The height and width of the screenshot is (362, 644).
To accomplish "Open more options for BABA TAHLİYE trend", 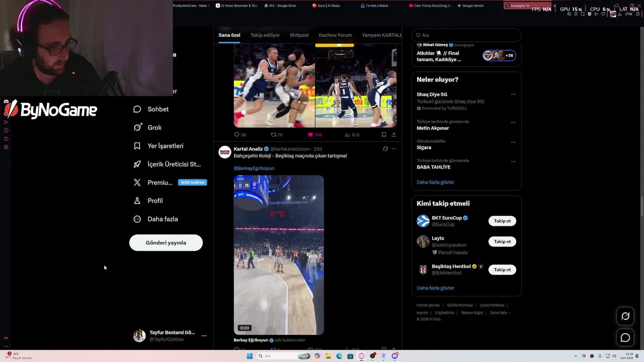I will coord(513,162).
